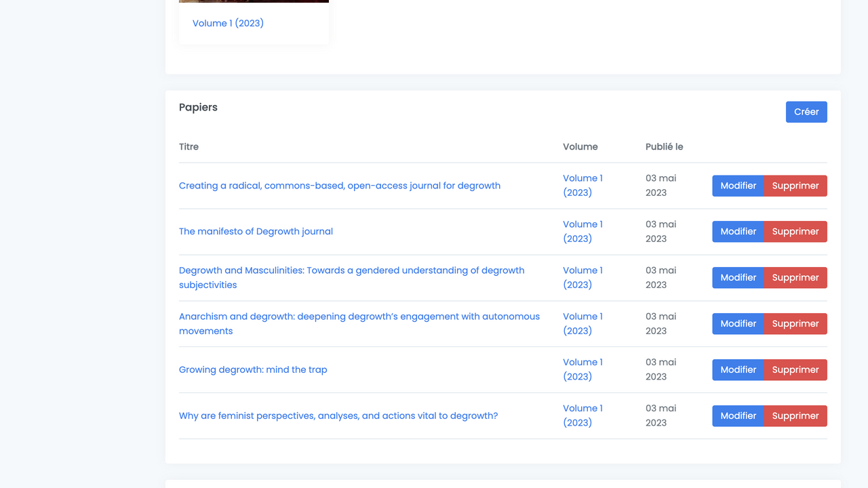The image size is (868, 488).
Task: Click the Créer button in Papiers
Action: pyautogui.click(x=806, y=112)
